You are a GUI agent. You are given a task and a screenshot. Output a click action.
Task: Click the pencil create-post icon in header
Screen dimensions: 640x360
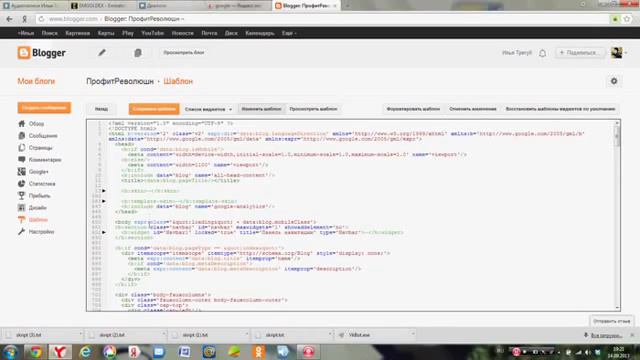(x=102, y=53)
